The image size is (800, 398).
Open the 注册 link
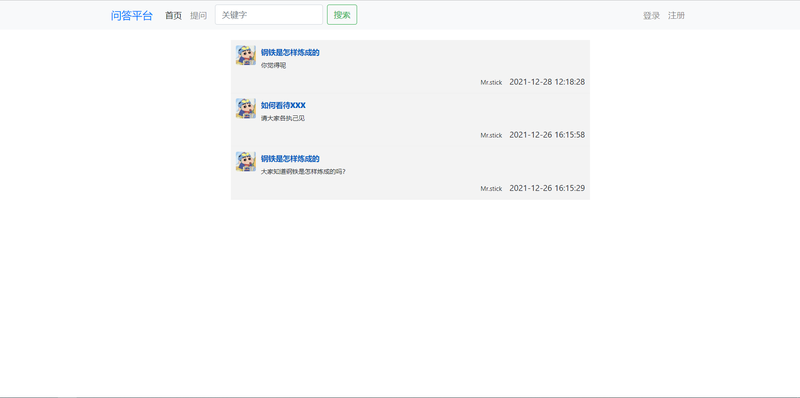(x=677, y=15)
